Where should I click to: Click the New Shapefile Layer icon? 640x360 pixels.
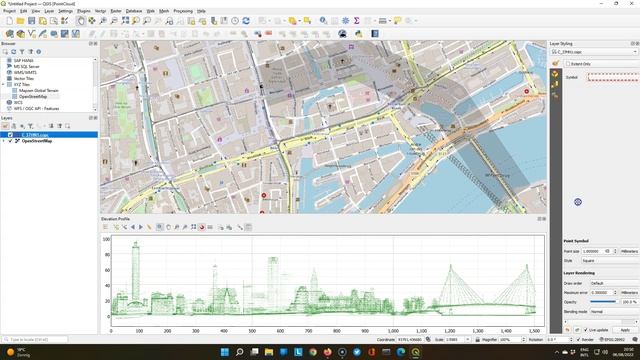click(31, 34)
